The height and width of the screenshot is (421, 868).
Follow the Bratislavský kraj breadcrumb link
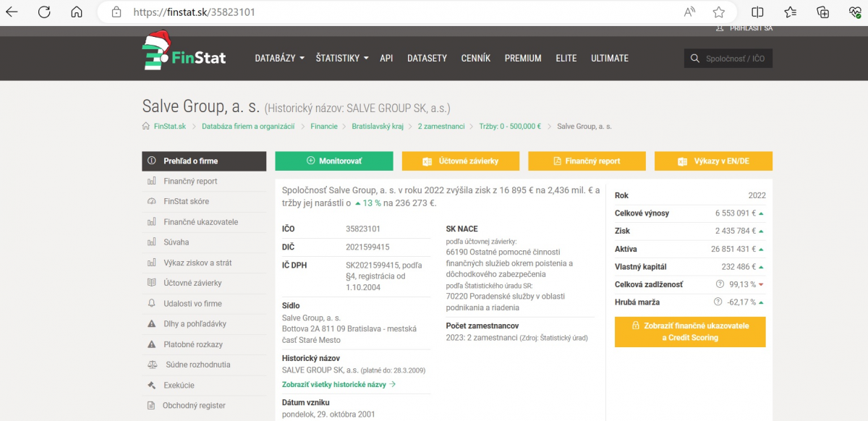(x=378, y=127)
